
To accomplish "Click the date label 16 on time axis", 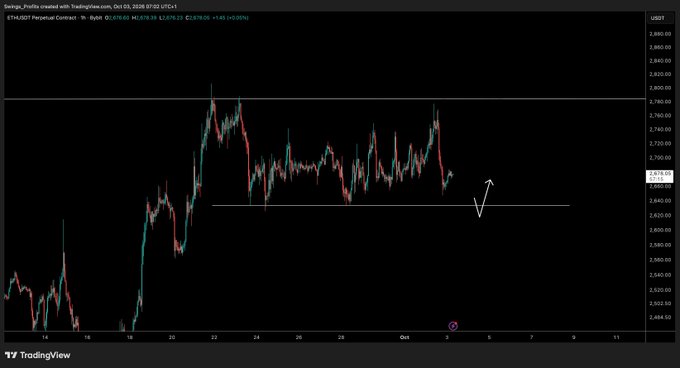I will [87, 337].
